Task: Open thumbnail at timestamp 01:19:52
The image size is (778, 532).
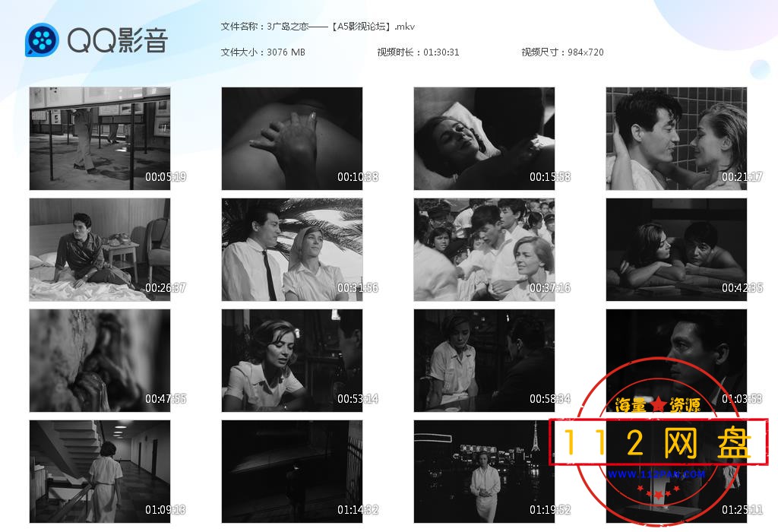Action: point(484,471)
